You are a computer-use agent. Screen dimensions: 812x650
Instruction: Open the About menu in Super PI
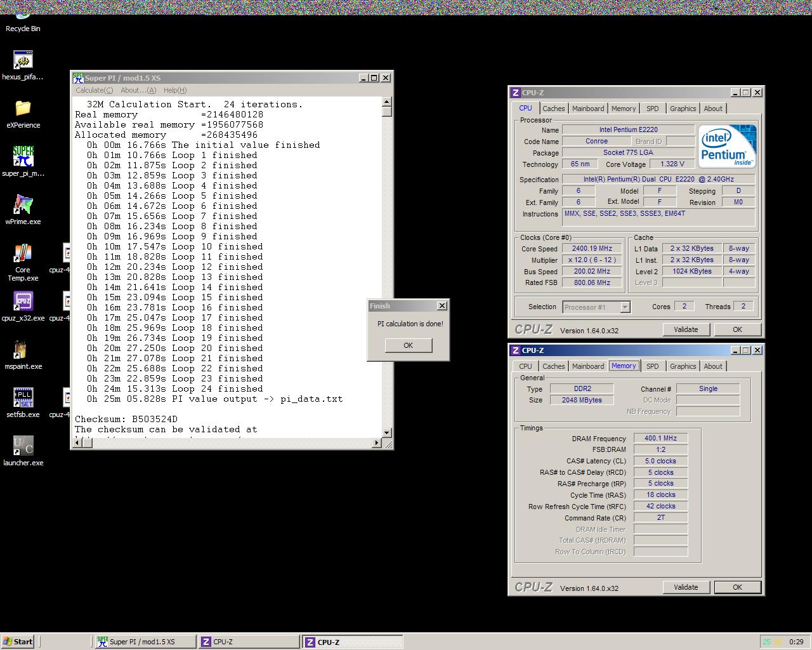(x=138, y=90)
